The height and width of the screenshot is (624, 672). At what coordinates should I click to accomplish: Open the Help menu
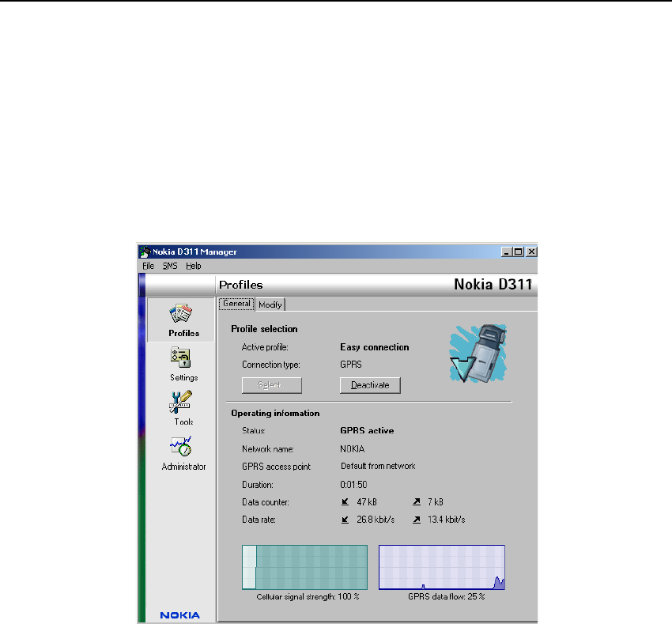tap(193, 266)
